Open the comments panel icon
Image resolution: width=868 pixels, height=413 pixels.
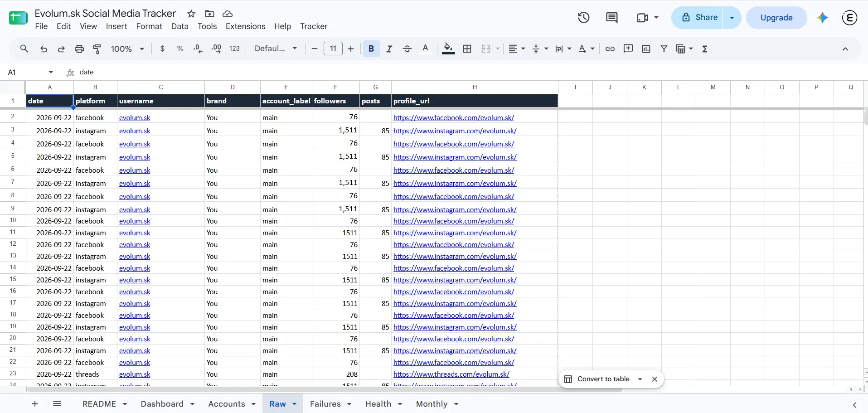click(x=611, y=18)
